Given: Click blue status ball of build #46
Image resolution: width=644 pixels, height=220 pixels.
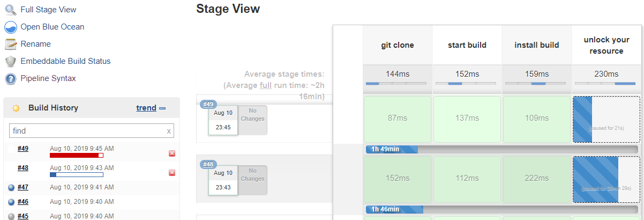Looking at the screenshot, I should 11,202.
